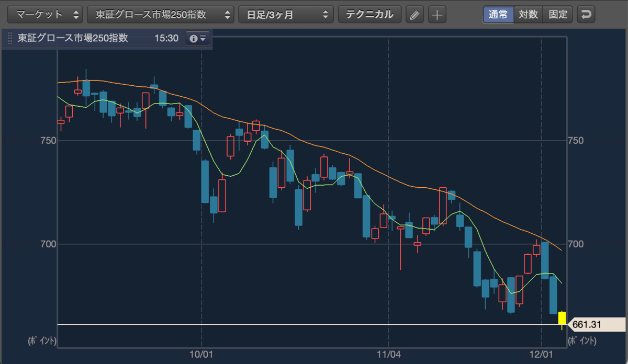
Task: Open the テクニカル indicators button
Action: (369, 15)
